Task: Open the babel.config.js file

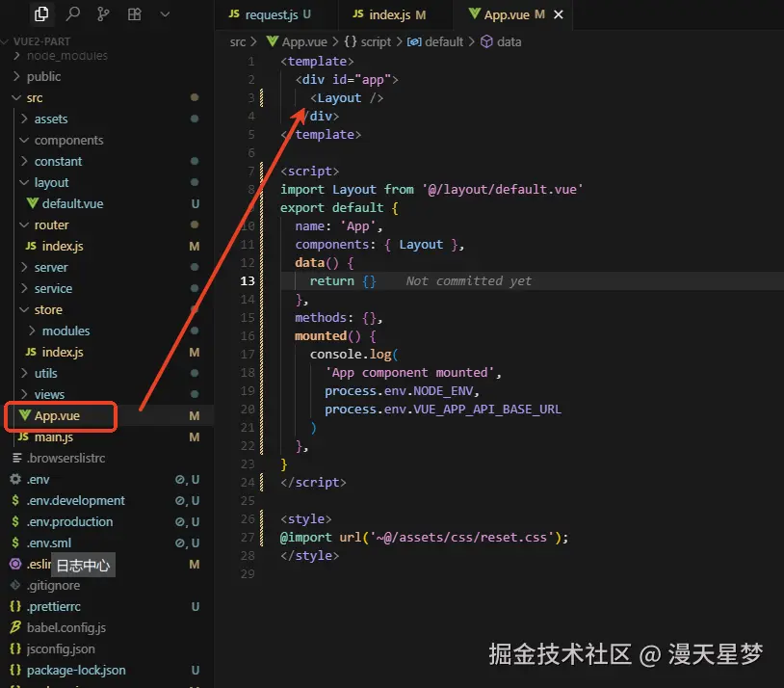Action: tap(66, 627)
